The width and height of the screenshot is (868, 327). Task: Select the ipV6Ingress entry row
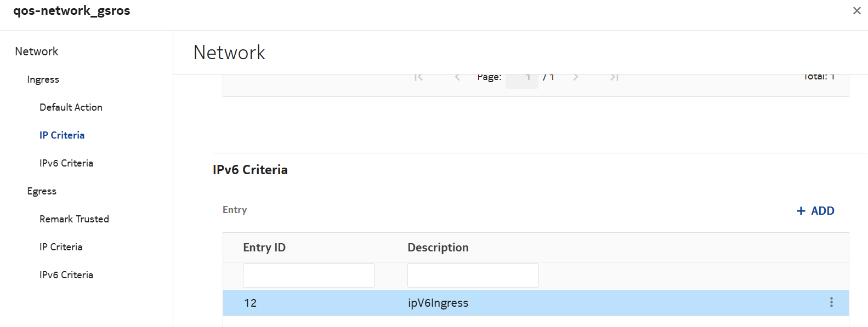438,303
